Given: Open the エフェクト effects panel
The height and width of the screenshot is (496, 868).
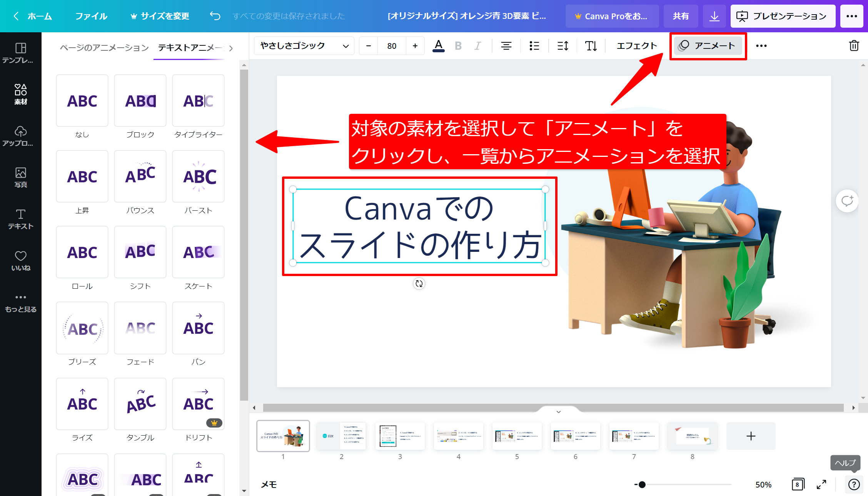Looking at the screenshot, I should click(636, 46).
